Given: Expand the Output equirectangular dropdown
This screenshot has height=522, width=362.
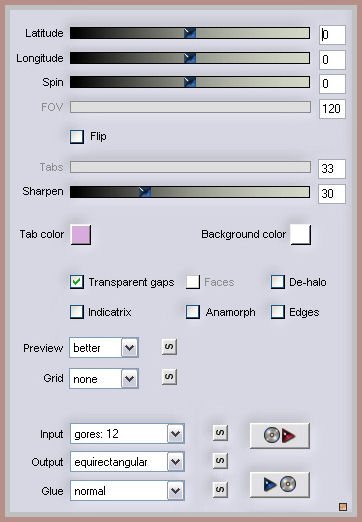Looking at the screenshot, I should point(127,462).
